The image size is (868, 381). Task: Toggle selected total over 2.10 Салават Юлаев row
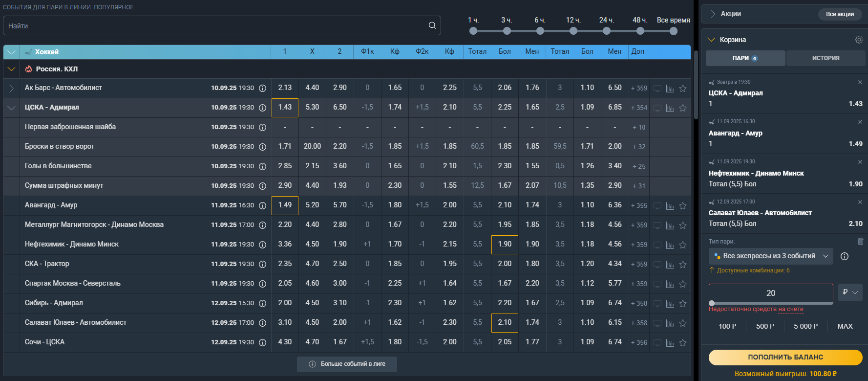click(505, 322)
